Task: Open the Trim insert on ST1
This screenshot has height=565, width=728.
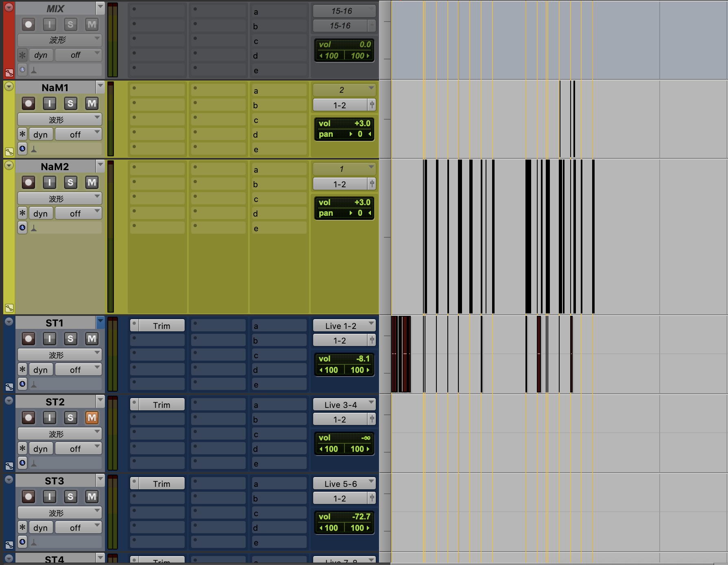Action: click(x=162, y=325)
